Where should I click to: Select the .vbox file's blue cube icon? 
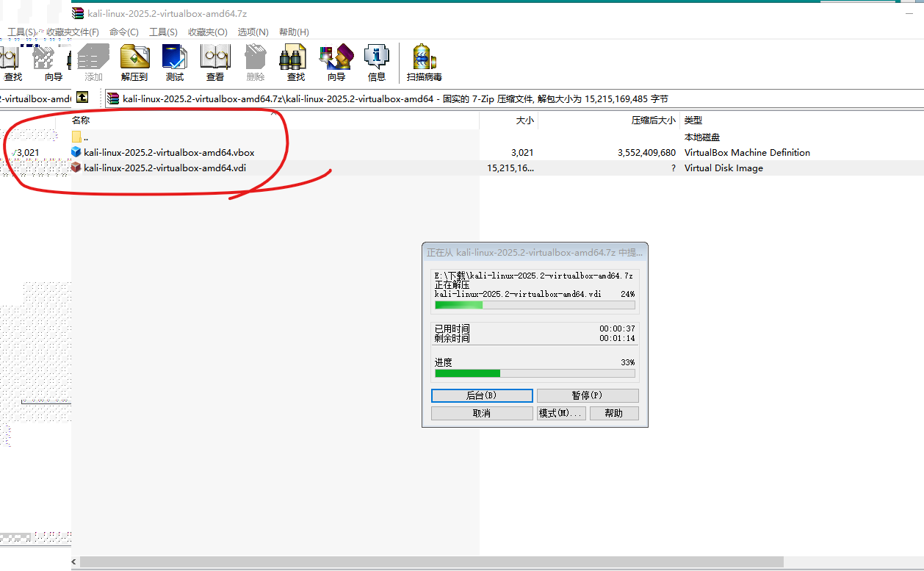tap(76, 152)
